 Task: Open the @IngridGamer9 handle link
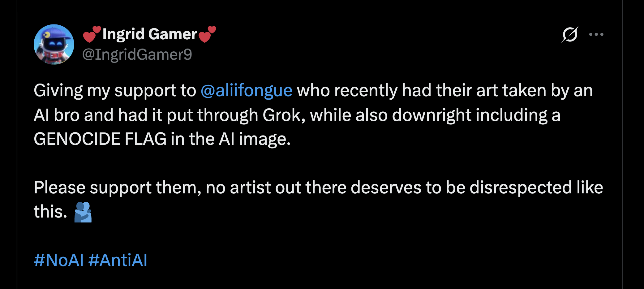(137, 54)
